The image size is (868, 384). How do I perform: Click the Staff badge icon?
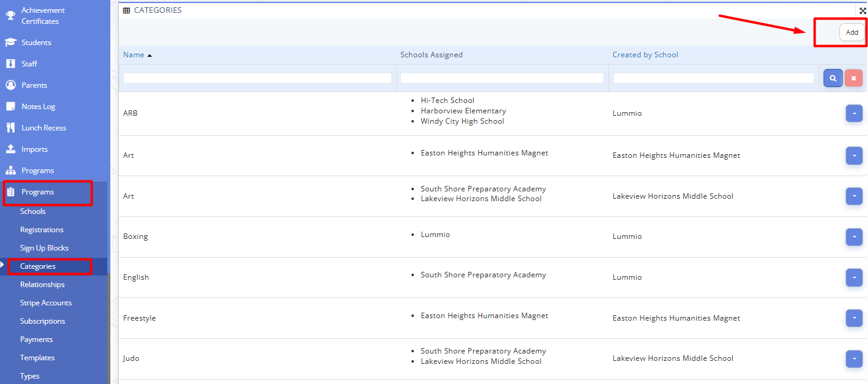point(10,64)
